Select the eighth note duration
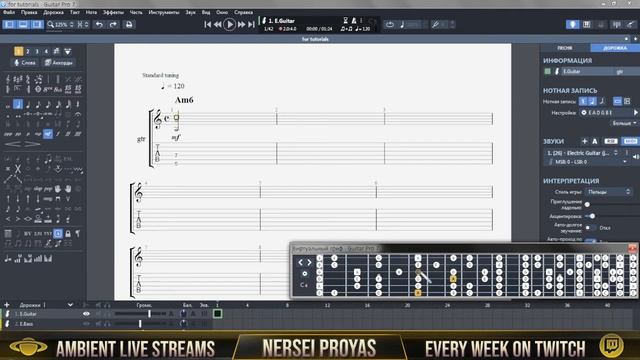Image resolution: width=640 pixels, height=360 pixels. (x=38, y=104)
